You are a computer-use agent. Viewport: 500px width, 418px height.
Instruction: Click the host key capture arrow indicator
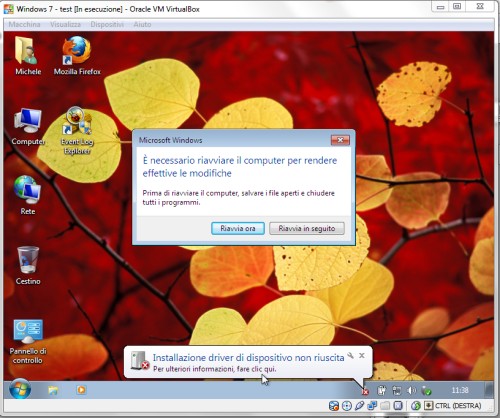(x=428, y=406)
